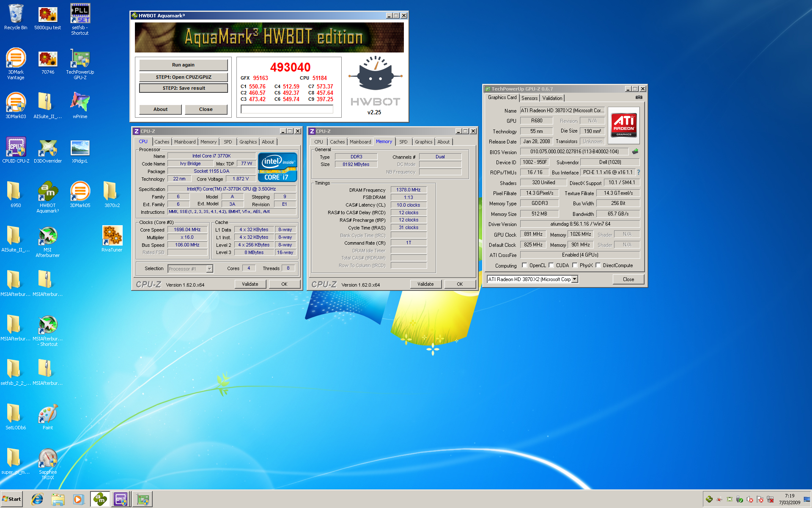Switch to the Sensors tab in GPU-Z
This screenshot has width=812, height=508.
[x=529, y=98]
